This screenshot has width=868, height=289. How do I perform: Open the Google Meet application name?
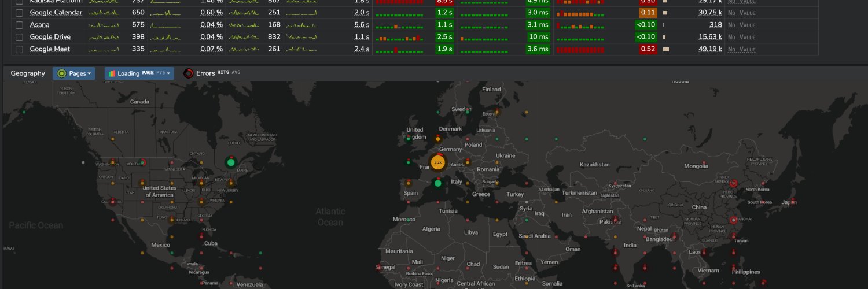[50, 49]
